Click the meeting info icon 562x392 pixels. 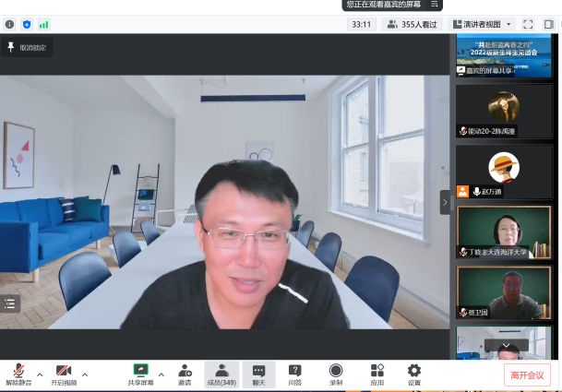(x=9, y=24)
